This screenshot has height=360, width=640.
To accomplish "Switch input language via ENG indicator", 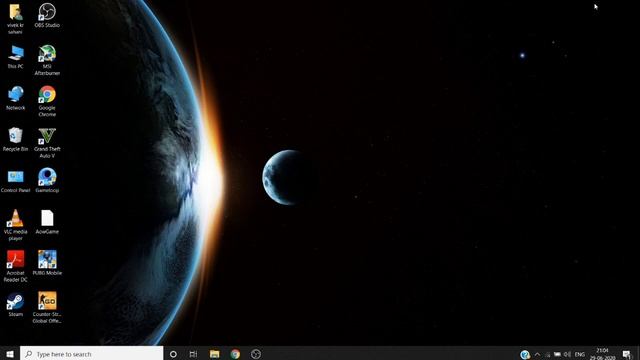I will click(x=580, y=354).
